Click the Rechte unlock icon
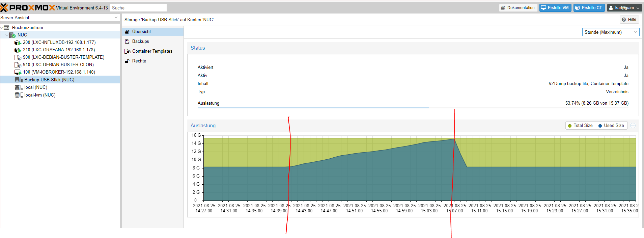Image resolution: width=644 pixels, height=238 pixels. tap(127, 61)
